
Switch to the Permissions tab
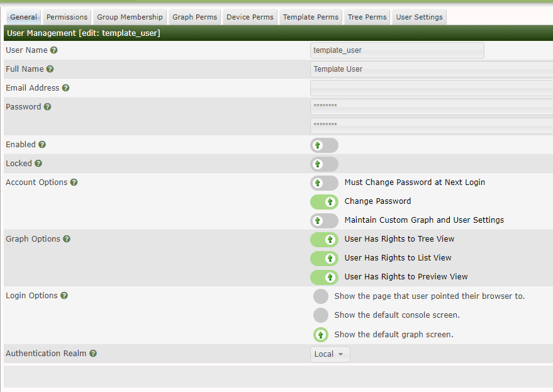[66, 17]
